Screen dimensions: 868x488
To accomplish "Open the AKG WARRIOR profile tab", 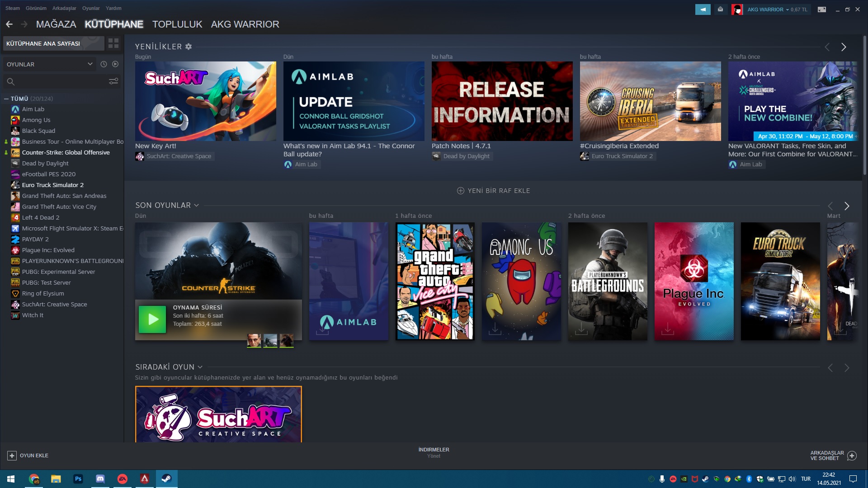I will (x=245, y=24).
